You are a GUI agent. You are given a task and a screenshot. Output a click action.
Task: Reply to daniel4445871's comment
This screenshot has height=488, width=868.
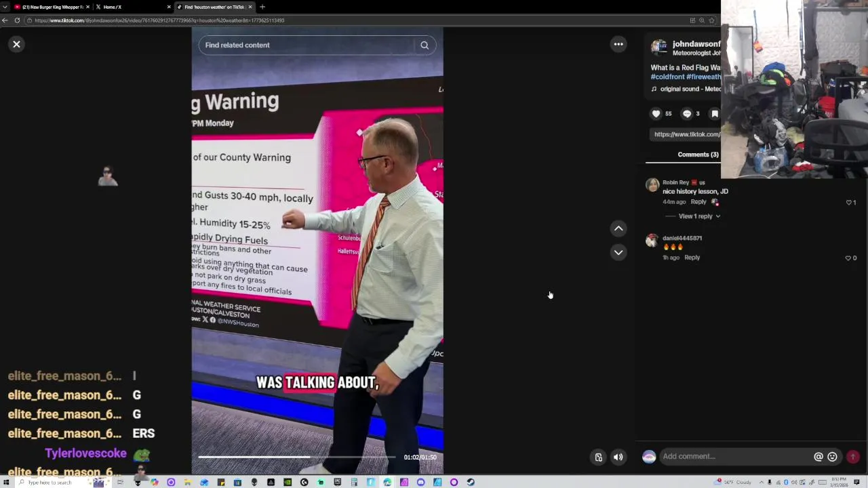coord(692,258)
